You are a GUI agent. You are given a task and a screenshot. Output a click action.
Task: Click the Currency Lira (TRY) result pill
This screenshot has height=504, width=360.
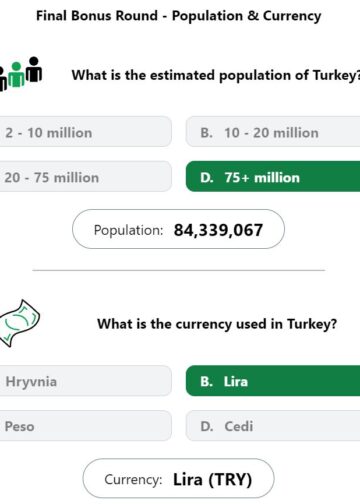click(x=178, y=478)
